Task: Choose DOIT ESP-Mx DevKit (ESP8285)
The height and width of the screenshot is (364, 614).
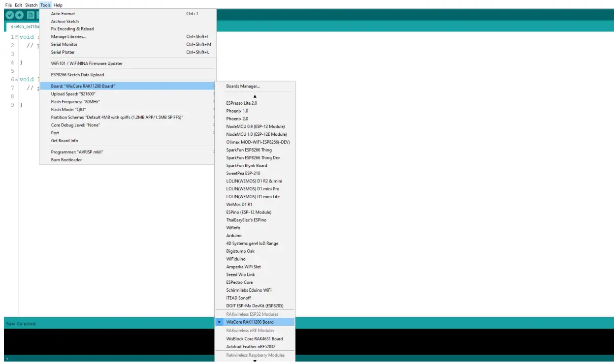Action: (x=255, y=306)
